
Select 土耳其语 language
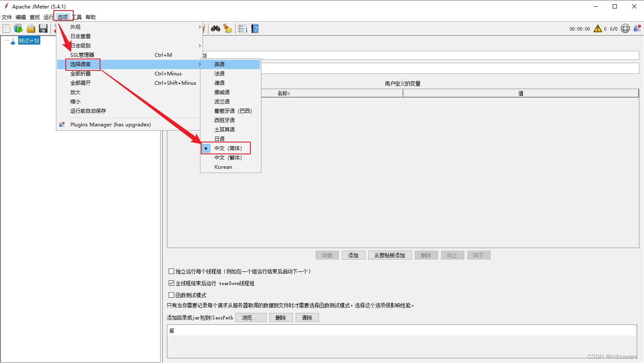(x=231, y=130)
